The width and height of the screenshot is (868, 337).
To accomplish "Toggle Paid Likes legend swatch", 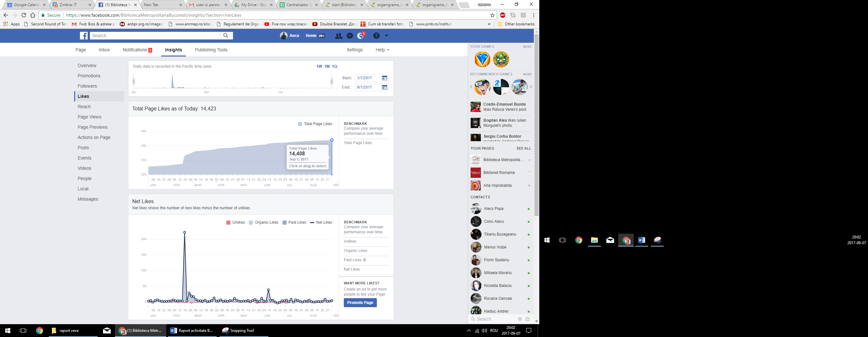I will coord(284,222).
